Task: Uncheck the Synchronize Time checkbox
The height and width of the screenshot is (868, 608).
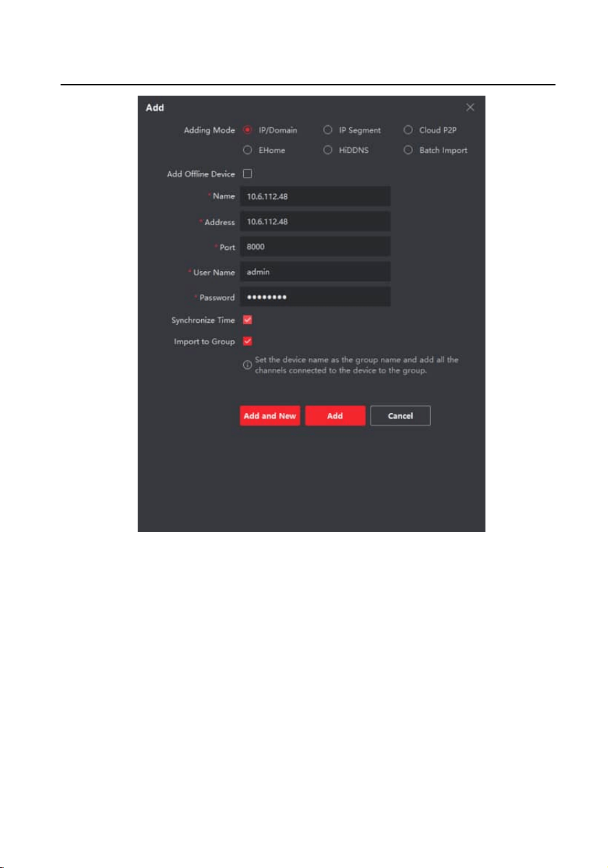Action: coord(248,320)
